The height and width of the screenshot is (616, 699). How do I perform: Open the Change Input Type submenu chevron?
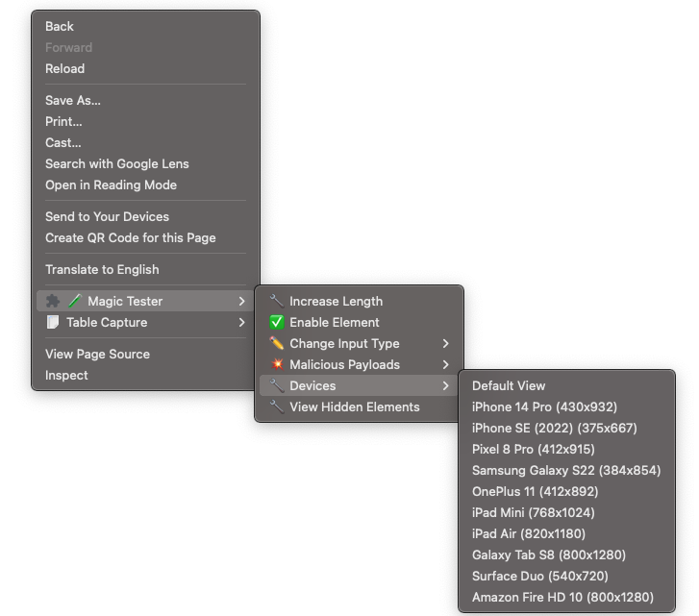coord(445,343)
